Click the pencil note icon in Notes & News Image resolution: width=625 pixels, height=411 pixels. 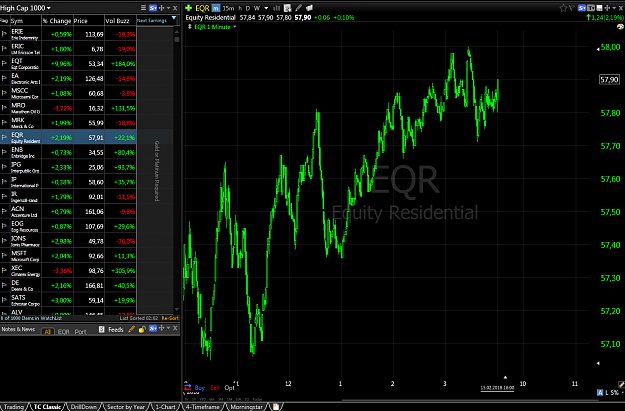click(132, 329)
